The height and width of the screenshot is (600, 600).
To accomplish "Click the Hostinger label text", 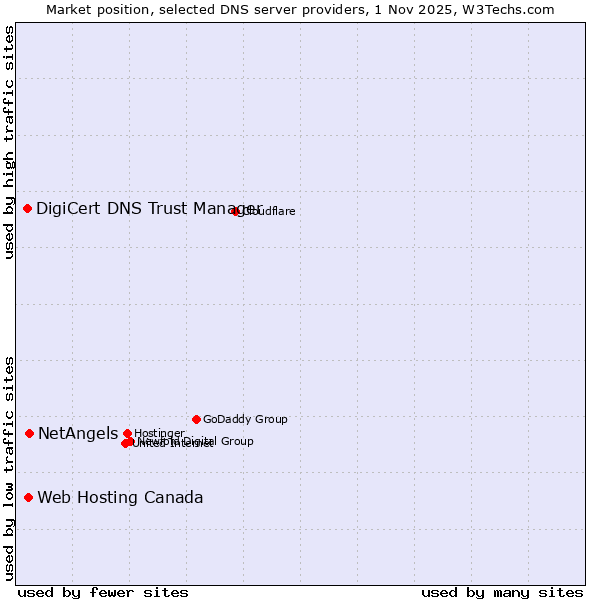I will click(x=159, y=433).
